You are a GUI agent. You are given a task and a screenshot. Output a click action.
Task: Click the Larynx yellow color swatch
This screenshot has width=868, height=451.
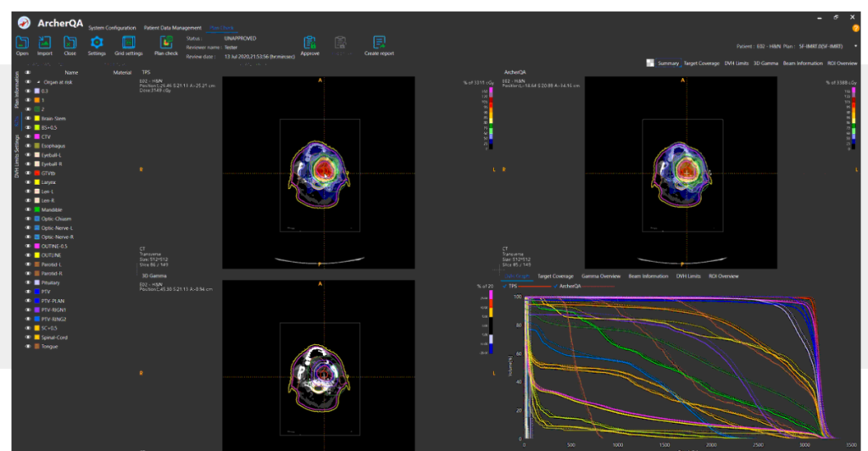(37, 182)
